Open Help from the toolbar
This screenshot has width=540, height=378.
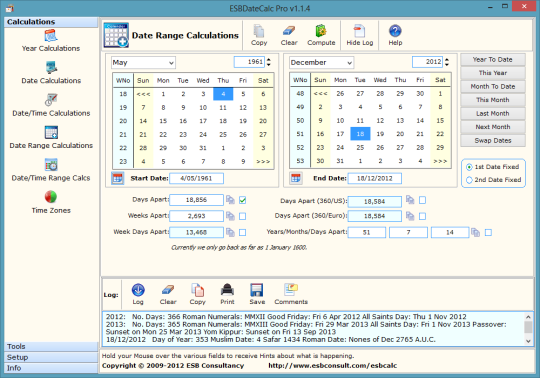[395, 35]
